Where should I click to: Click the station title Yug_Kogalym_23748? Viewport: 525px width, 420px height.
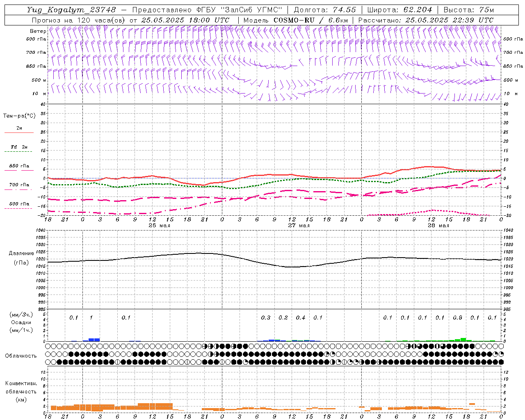pyautogui.click(x=71, y=10)
